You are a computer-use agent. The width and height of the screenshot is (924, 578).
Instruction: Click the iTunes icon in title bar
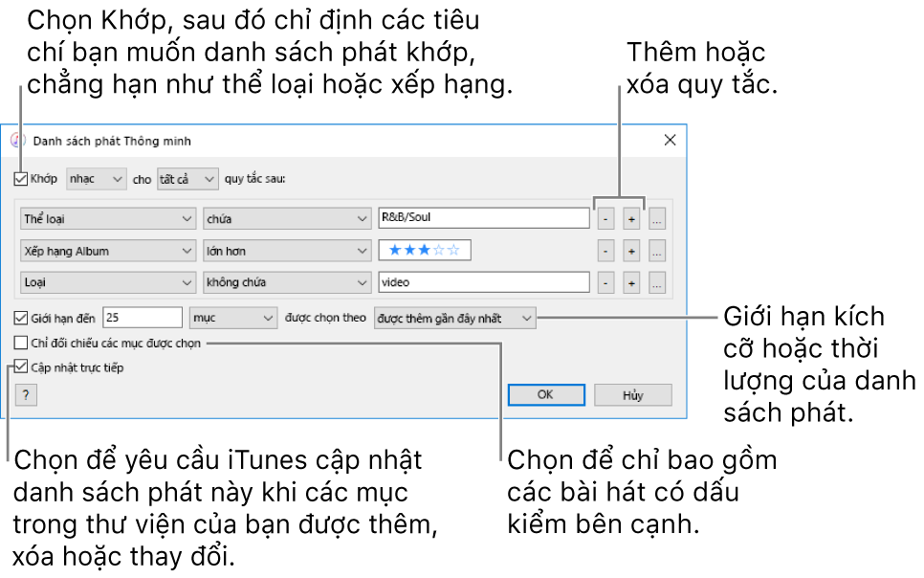17,141
